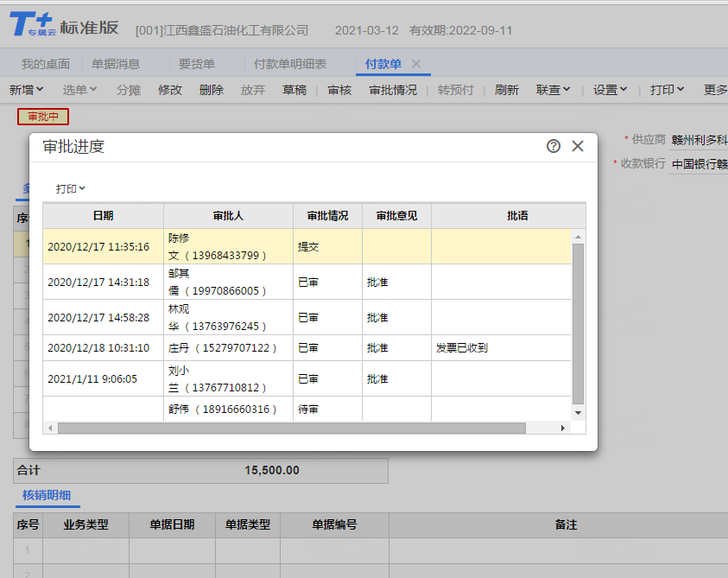The height and width of the screenshot is (578, 728).
Task: Click the date cell 2020/12/18 10:31:10
Action: pos(103,348)
